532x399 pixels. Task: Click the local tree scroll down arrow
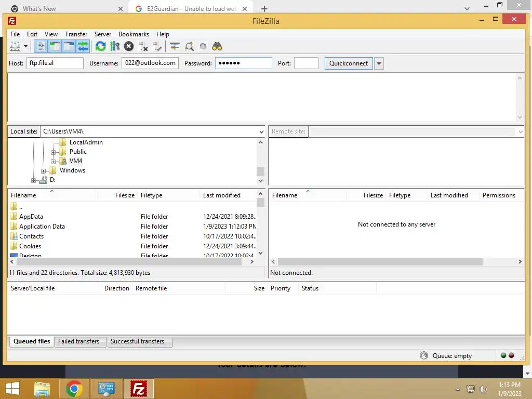[261, 181]
